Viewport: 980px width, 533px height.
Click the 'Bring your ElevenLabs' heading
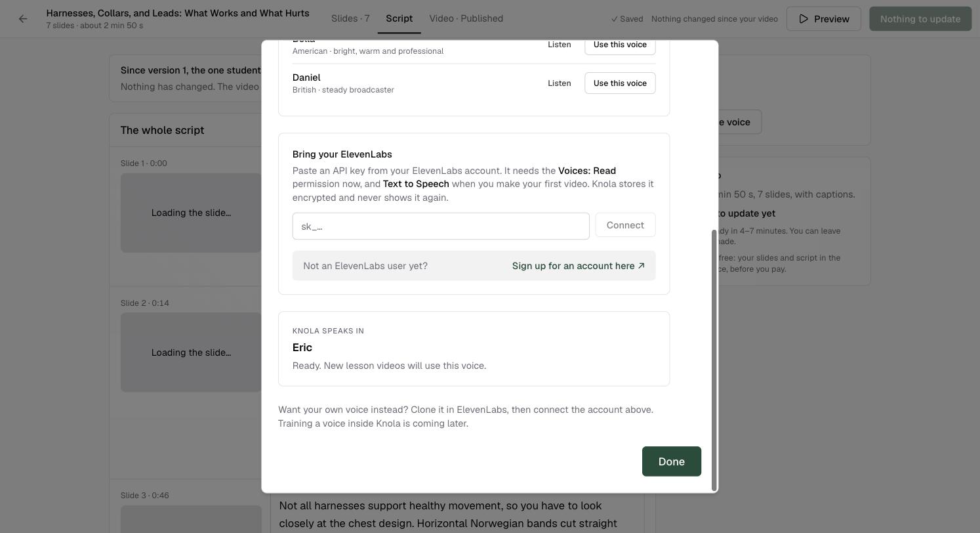pos(342,154)
